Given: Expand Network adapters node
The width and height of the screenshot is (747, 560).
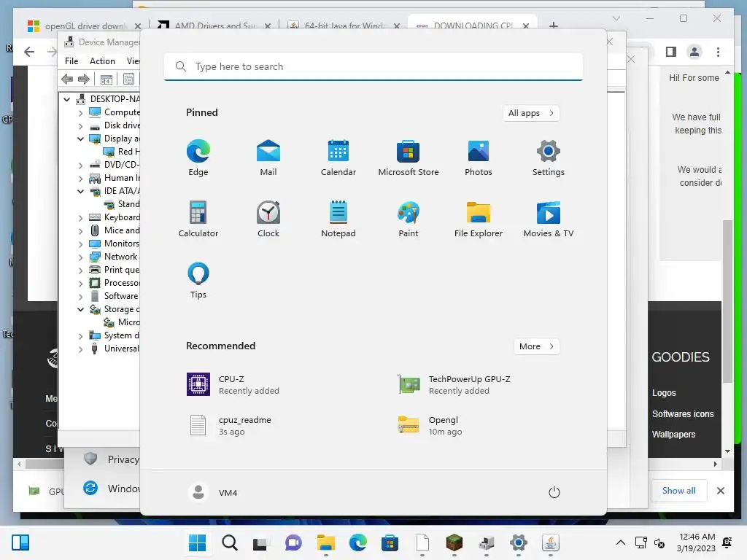Looking at the screenshot, I should [80, 257].
